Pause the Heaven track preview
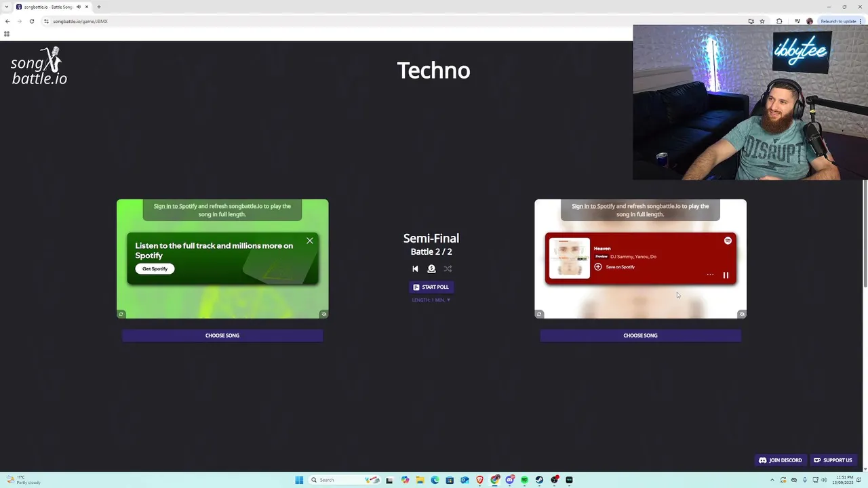868x488 pixels. 726,275
